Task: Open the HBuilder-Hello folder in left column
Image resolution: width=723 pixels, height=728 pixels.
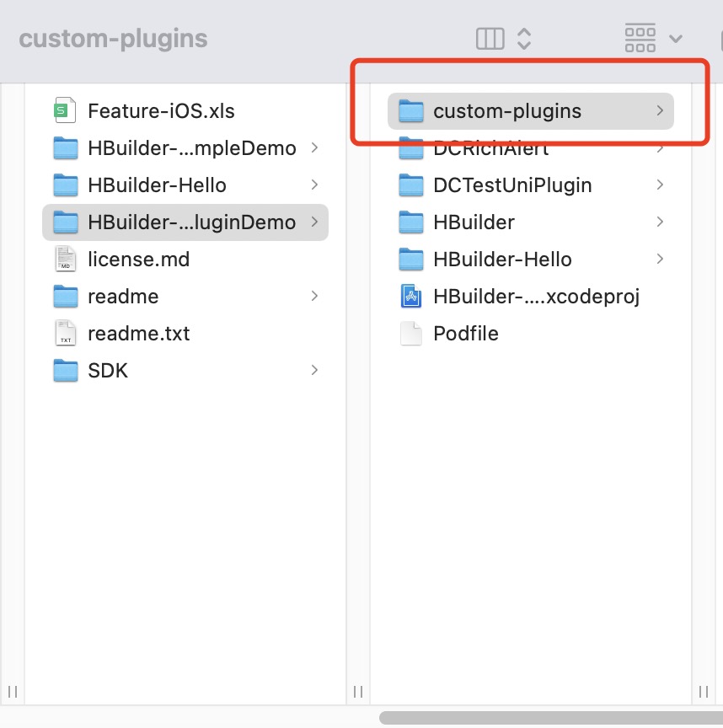Action: coord(185,185)
